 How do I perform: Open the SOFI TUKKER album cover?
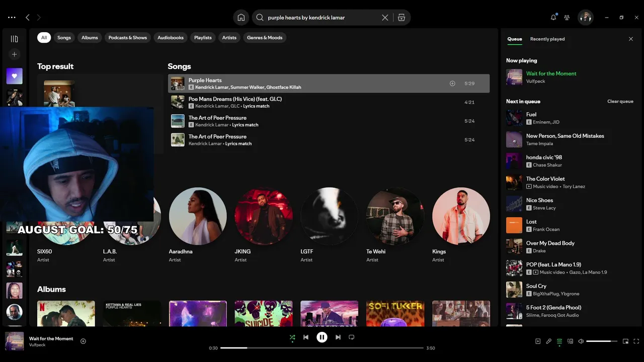point(395,314)
